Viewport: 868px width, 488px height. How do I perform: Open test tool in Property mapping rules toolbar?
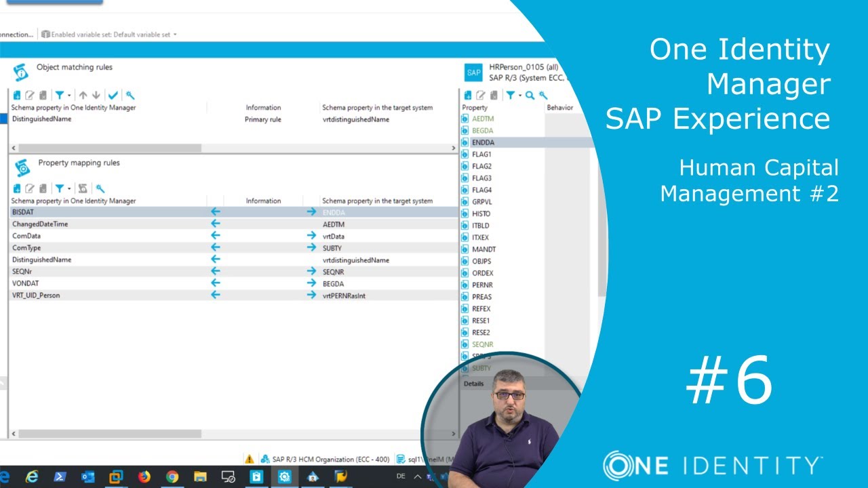(x=100, y=188)
